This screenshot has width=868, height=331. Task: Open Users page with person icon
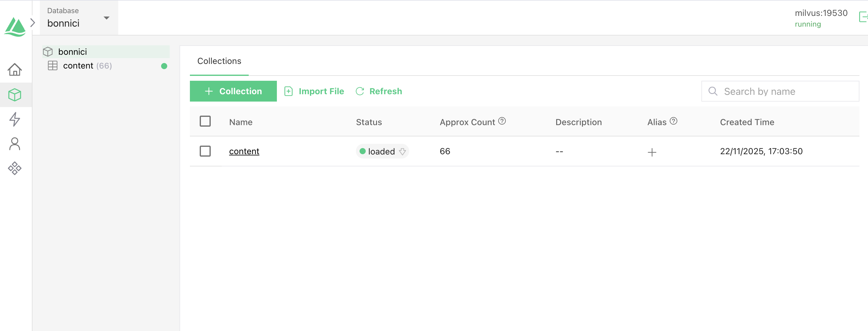[x=15, y=144]
